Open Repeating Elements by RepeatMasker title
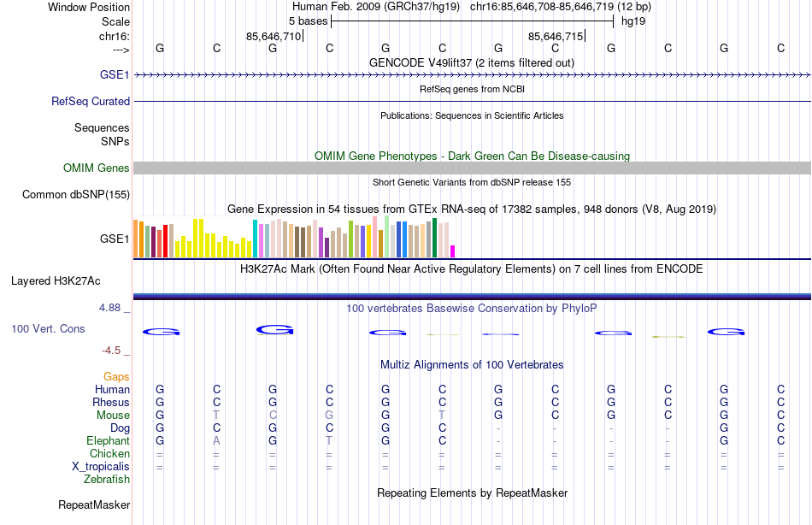This screenshot has height=525, width=812. 472,493
